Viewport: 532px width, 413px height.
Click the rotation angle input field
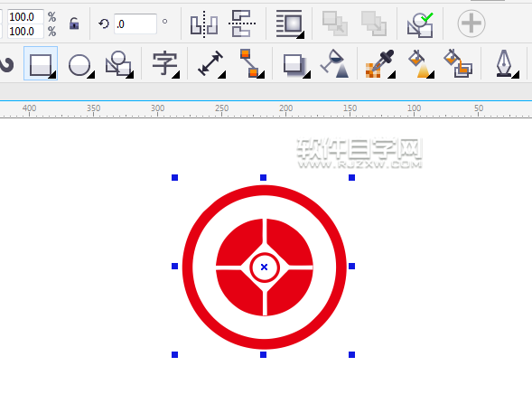coord(135,23)
